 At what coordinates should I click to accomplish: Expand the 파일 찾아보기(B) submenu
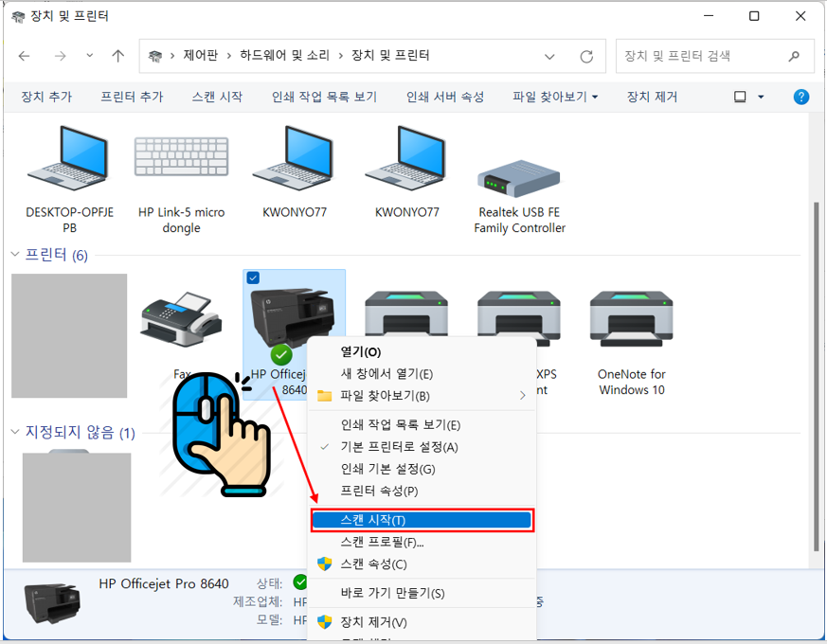522,396
